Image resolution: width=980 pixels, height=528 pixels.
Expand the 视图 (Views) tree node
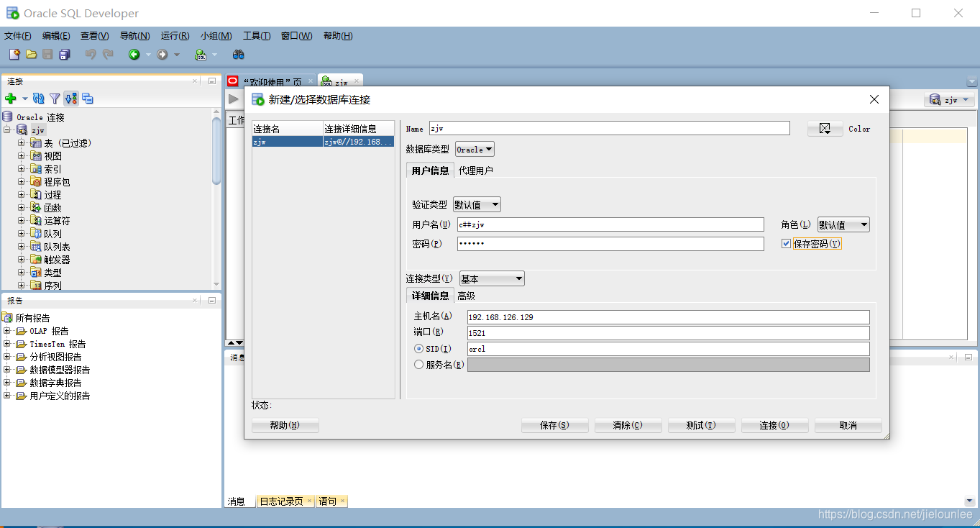22,156
